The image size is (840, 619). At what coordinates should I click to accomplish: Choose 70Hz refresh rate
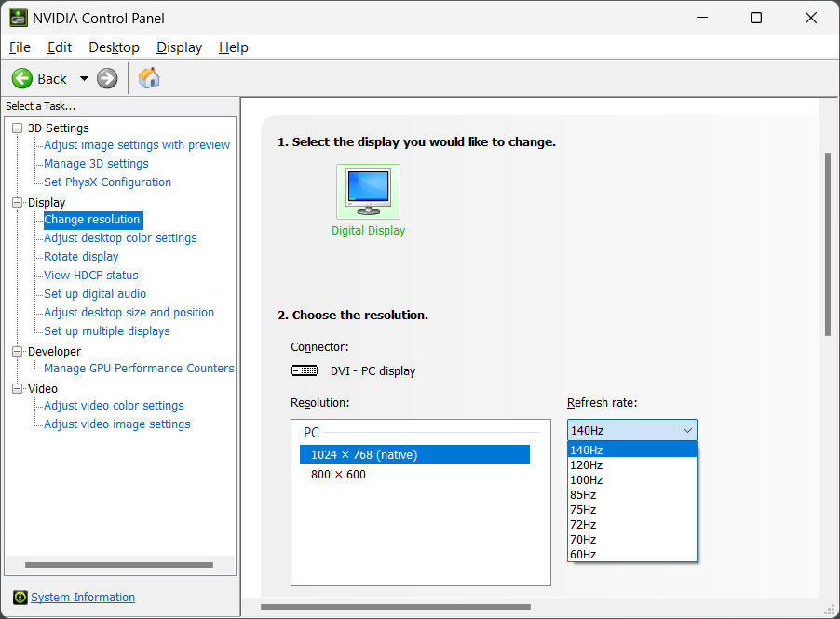coord(632,540)
